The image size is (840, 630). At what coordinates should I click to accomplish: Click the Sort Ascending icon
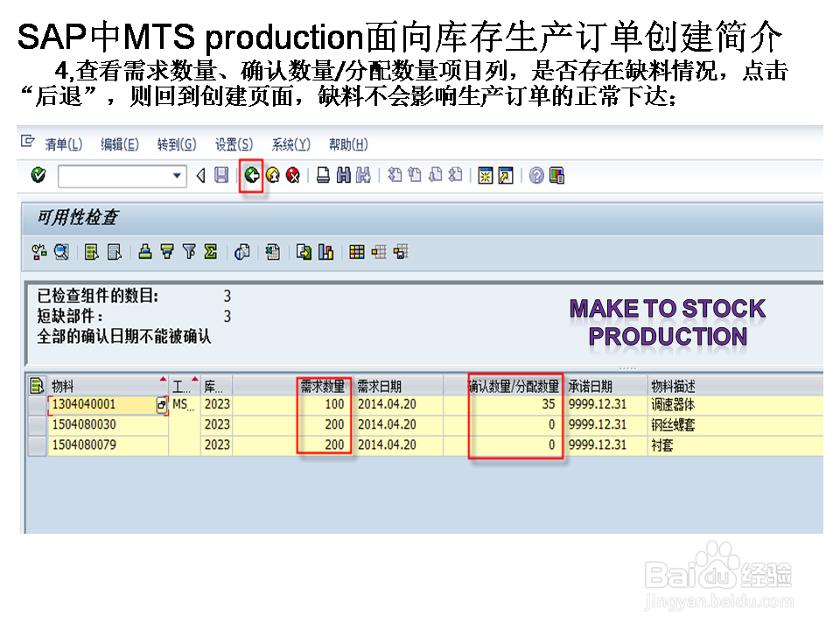[x=144, y=251]
